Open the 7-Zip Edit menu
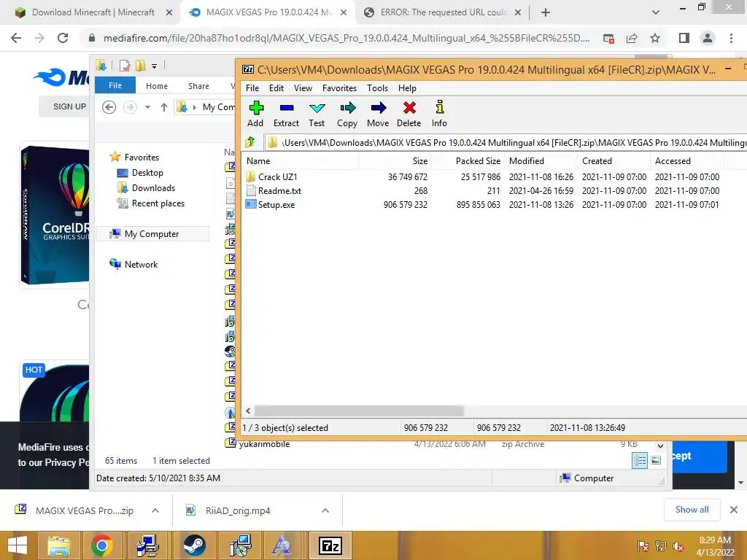The width and height of the screenshot is (747, 560). click(x=276, y=88)
